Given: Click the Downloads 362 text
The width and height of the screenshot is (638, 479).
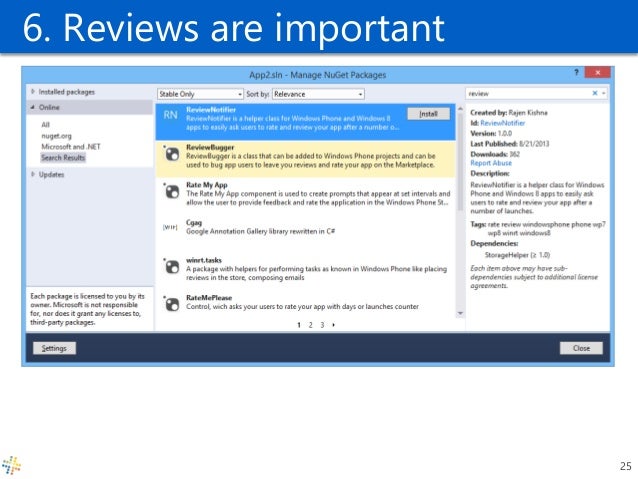Looking at the screenshot, I should [495, 154].
